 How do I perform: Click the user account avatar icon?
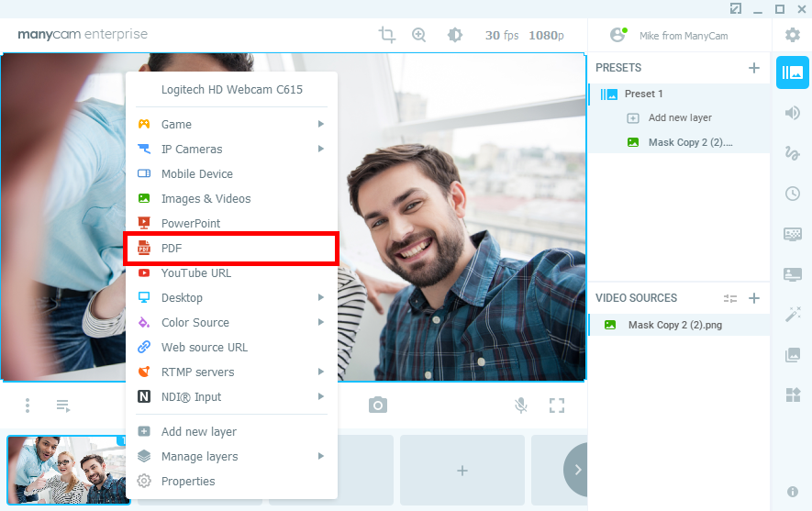(x=617, y=35)
